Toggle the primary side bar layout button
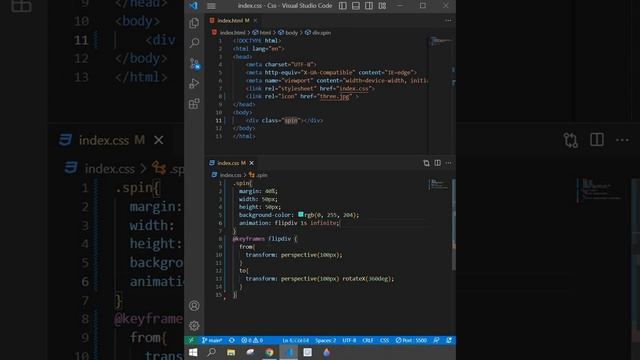 [343, 6]
